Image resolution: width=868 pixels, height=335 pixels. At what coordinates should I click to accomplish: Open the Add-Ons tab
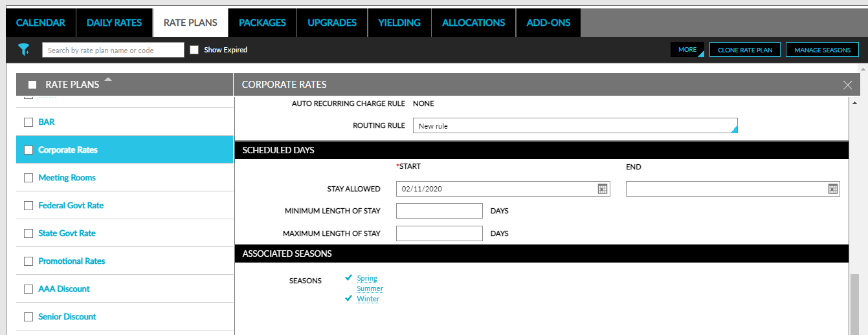[x=548, y=23]
